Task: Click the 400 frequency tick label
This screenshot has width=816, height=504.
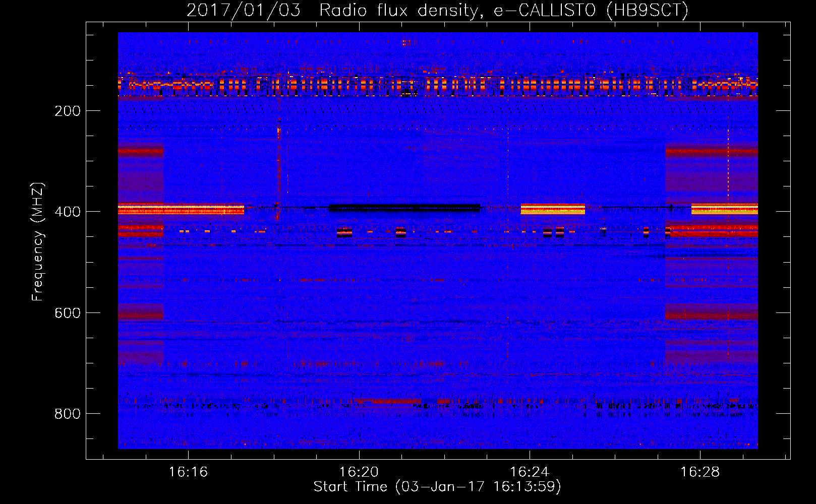Action: point(68,212)
